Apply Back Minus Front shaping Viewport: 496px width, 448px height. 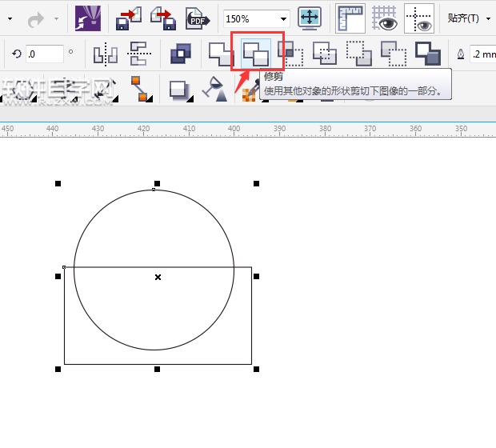click(394, 54)
